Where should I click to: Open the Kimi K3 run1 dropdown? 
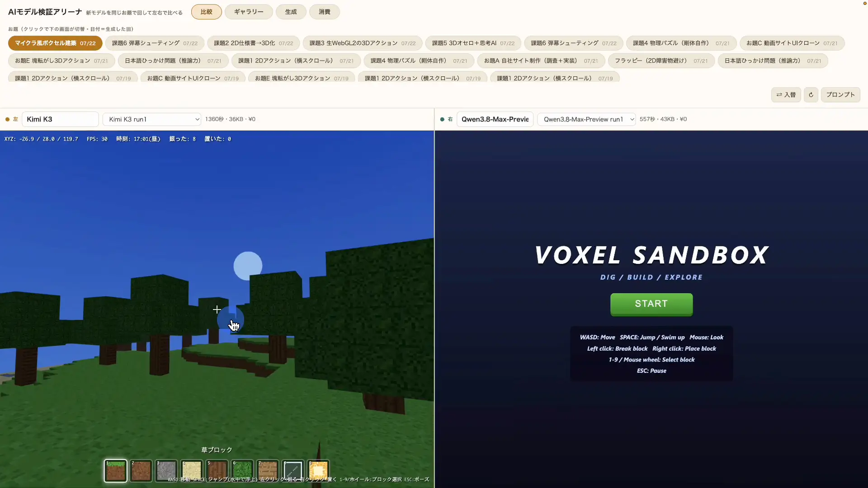coord(152,119)
